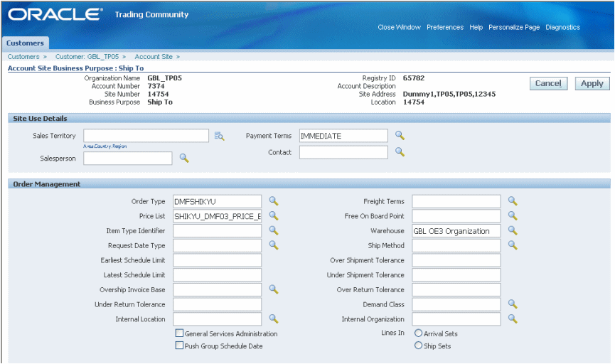Open Preferences link in header

[x=445, y=28]
